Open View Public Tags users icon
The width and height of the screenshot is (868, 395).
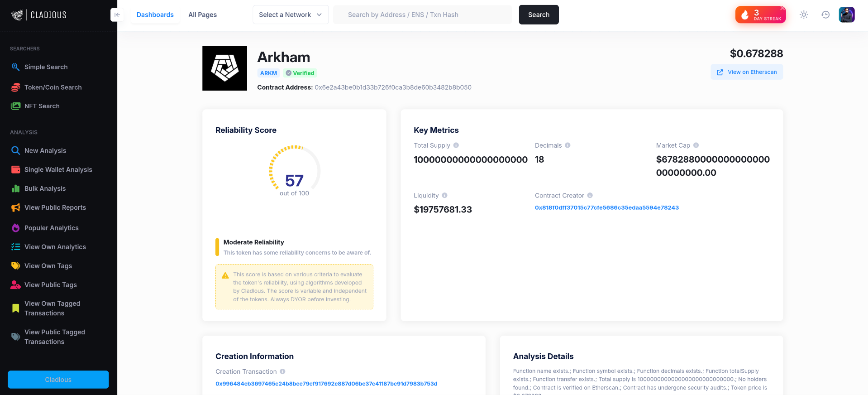pos(15,285)
